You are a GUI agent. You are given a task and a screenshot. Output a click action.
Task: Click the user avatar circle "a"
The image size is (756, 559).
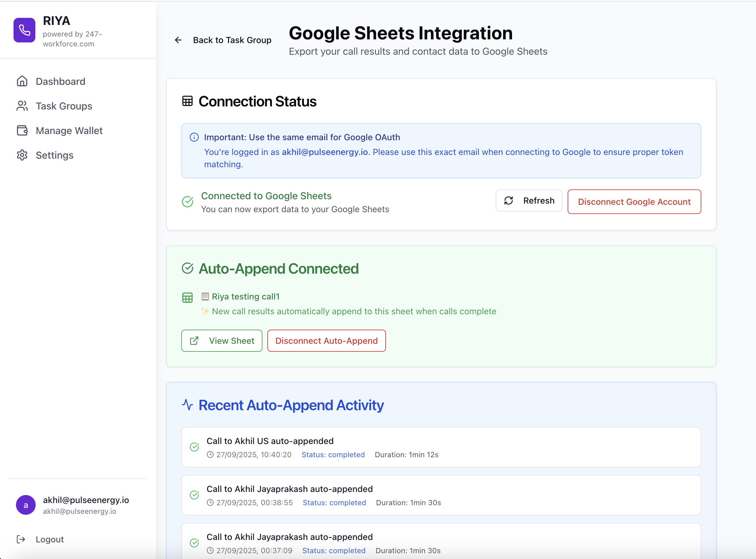click(x=26, y=505)
